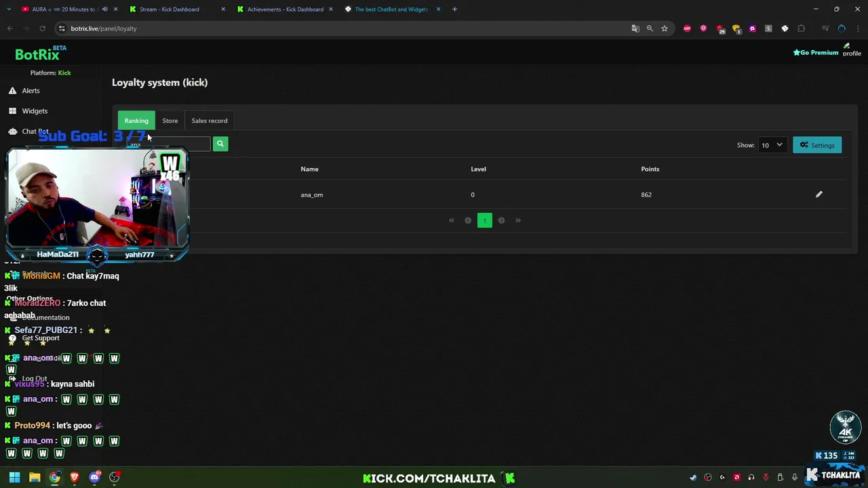868x488 pixels.
Task: Open AMD software tray icon
Action: click(x=736, y=477)
